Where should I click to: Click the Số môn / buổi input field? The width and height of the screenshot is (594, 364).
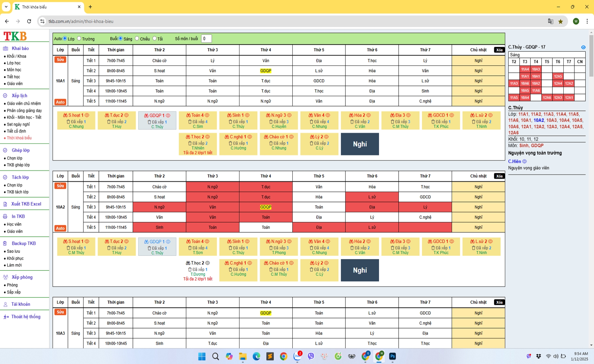tap(206, 39)
